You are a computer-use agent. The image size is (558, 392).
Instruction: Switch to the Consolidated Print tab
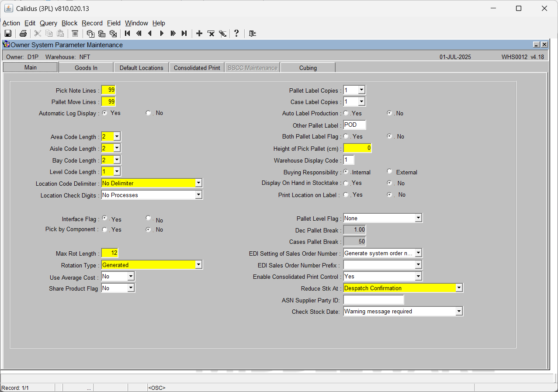click(197, 68)
